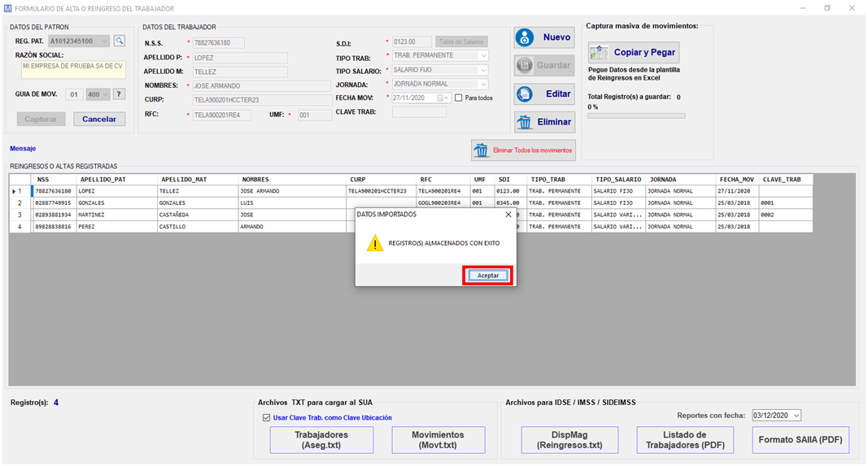Click the cell LUIS under NOMBRES
The image size is (868, 466).
pyautogui.click(x=292, y=203)
